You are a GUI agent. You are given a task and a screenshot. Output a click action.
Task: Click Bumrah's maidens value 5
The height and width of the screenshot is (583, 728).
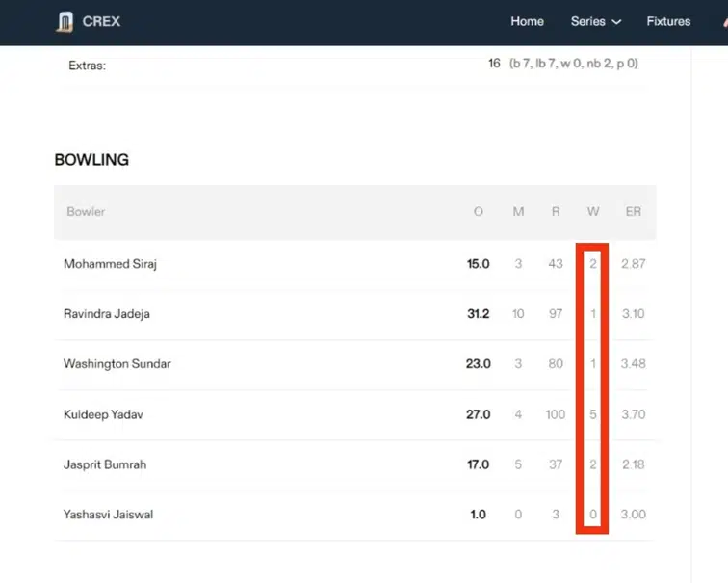click(518, 464)
